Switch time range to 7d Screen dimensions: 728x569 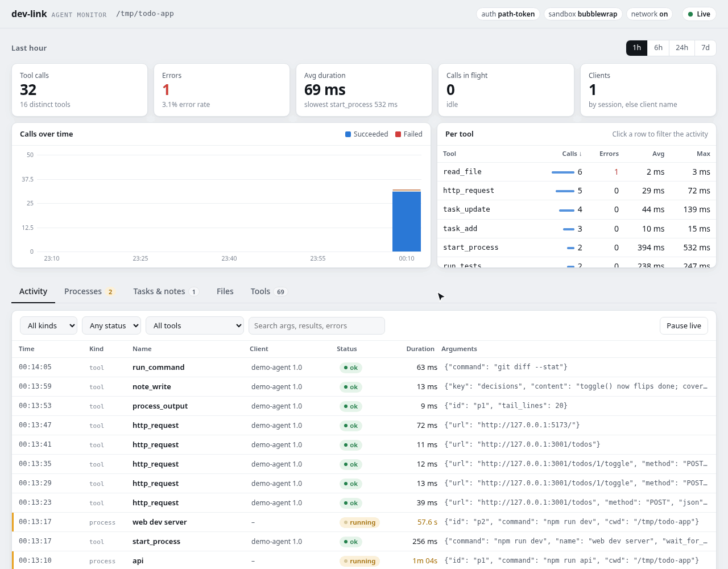(705, 48)
